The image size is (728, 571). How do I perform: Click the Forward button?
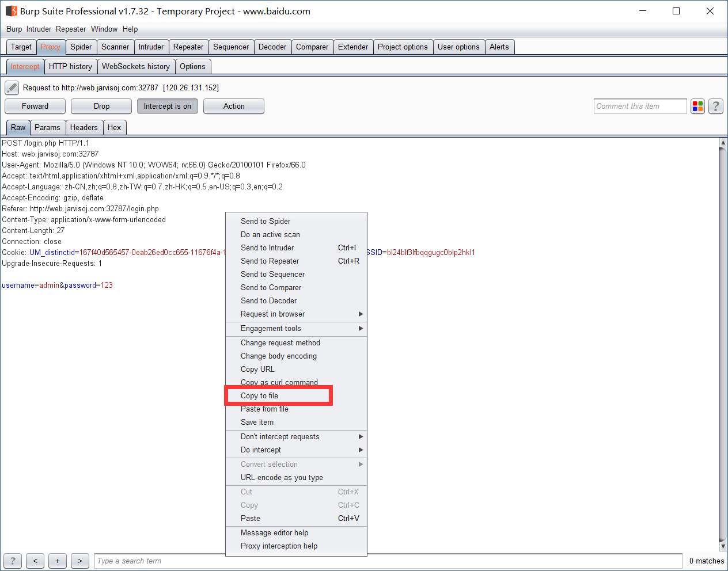click(x=35, y=106)
